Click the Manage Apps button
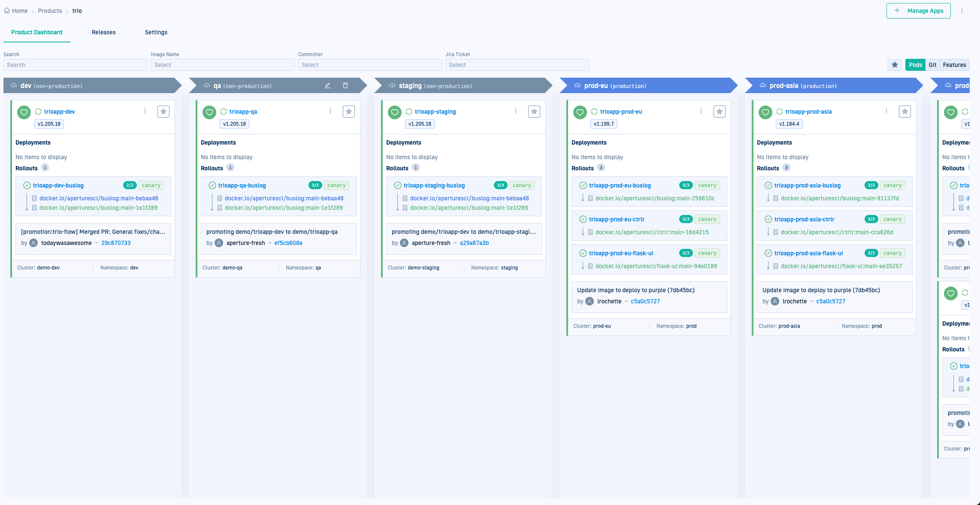 [x=918, y=11]
